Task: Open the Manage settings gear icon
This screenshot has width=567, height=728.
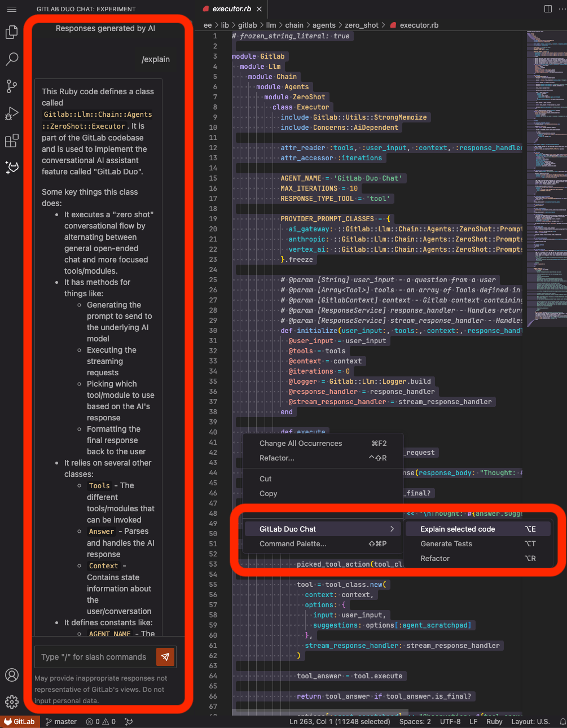Action: click(x=11, y=702)
